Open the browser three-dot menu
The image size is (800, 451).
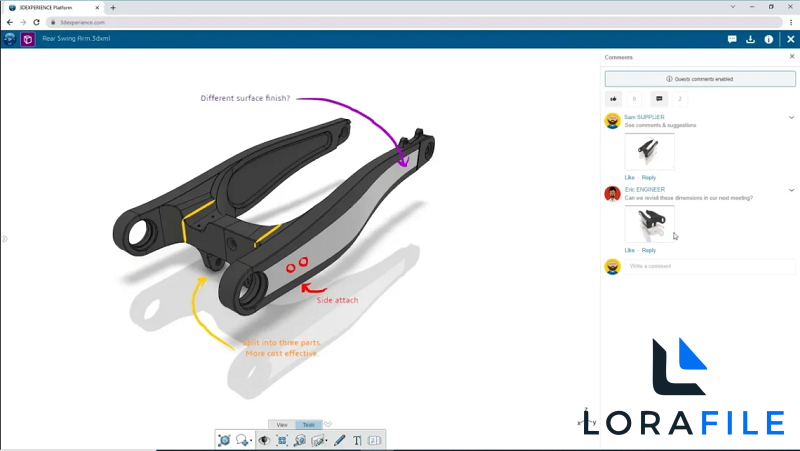[x=791, y=22]
